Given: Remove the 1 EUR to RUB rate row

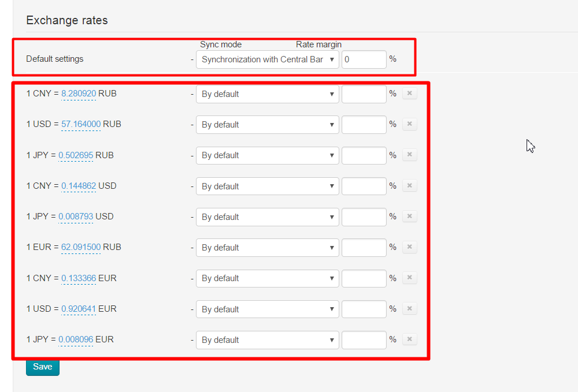Looking at the screenshot, I should 409,247.
